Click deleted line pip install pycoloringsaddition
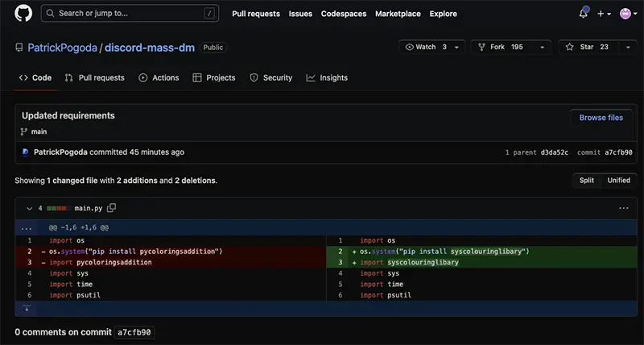Image resolution: width=644 pixels, height=345 pixels. pos(171,251)
